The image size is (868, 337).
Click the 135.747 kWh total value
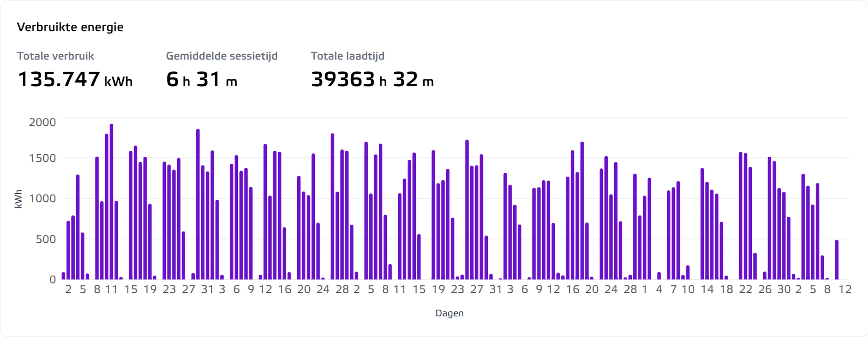(75, 80)
